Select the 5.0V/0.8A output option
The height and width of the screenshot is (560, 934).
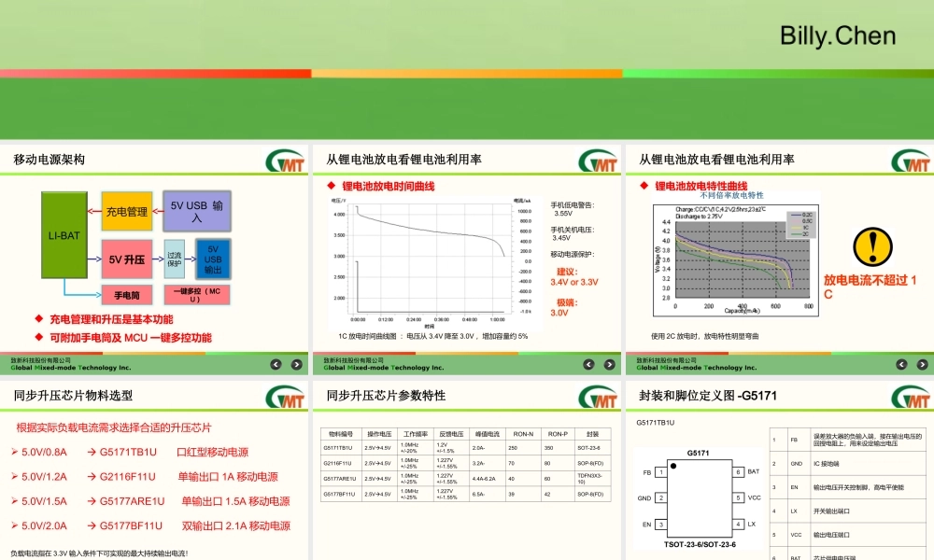47,452
